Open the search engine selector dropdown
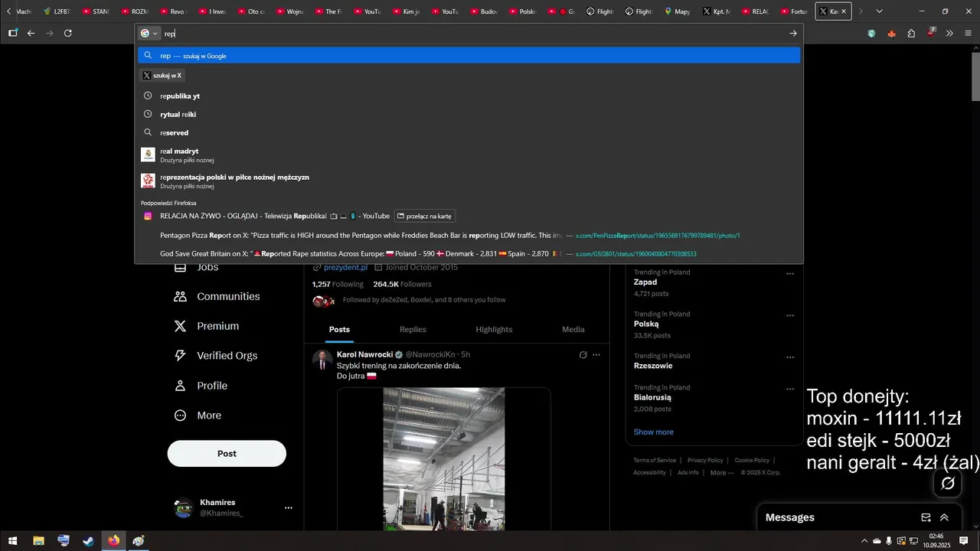 coord(149,34)
